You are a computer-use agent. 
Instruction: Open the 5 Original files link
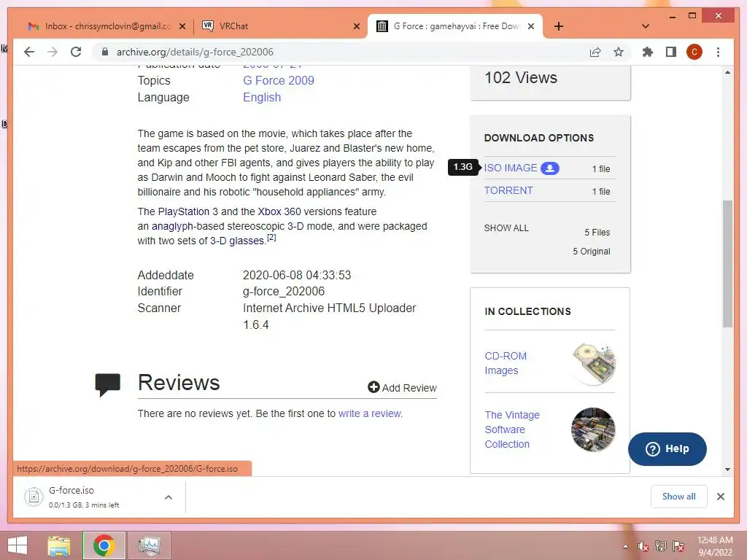591,252
